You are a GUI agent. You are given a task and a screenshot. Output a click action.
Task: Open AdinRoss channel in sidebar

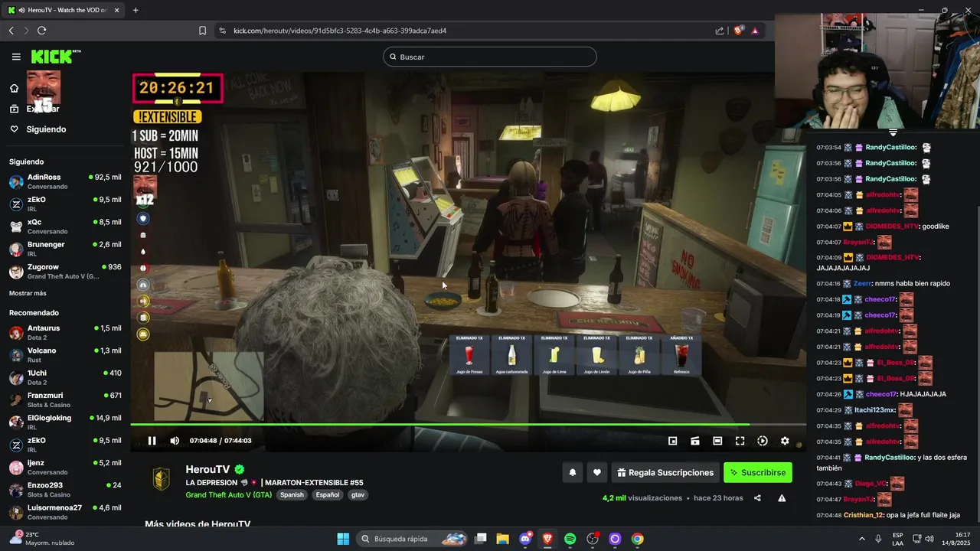(65, 181)
